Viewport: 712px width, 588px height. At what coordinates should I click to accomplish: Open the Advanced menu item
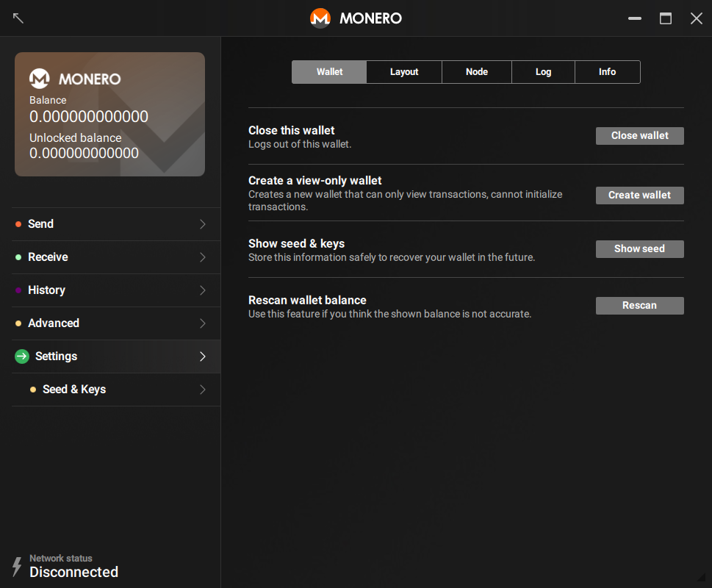(x=116, y=323)
